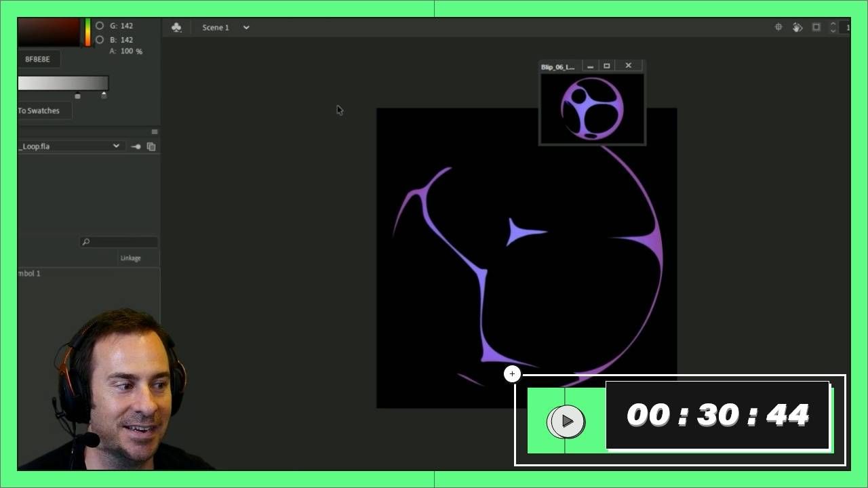Click the Blip_06 preview window title
Screen dimensions: 868x488
point(558,67)
